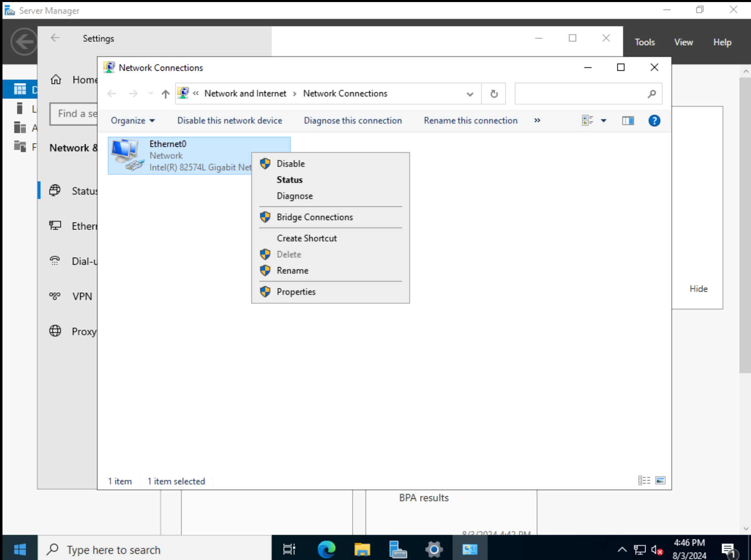Open Task View on taskbar
The height and width of the screenshot is (560, 751).
(289, 549)
